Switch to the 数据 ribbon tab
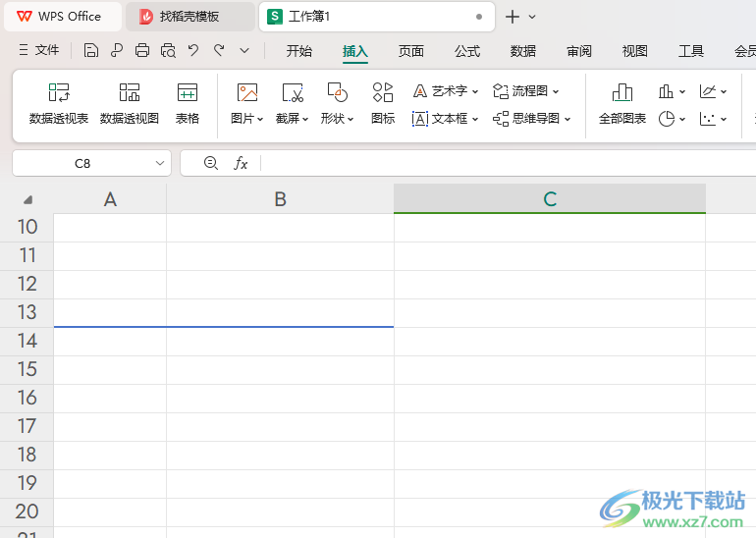 pos(522,51)
